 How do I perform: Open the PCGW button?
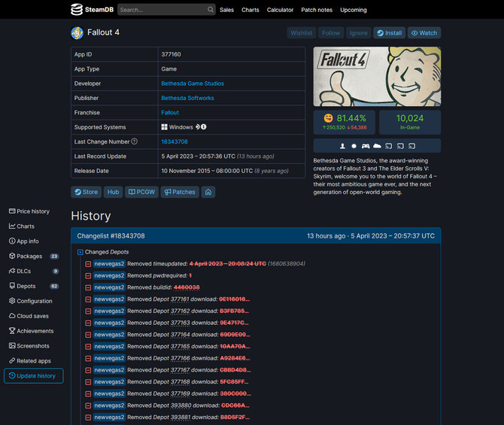tap(141, 192)
